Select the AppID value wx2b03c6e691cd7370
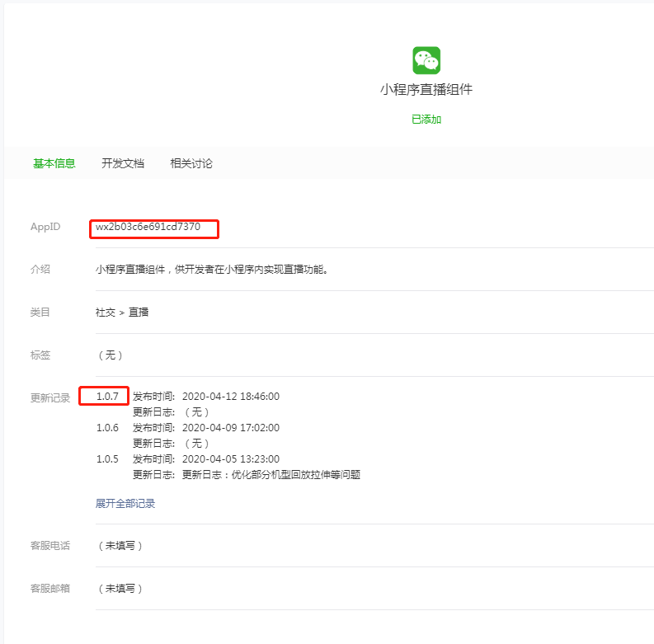The height and width of the screenshot is (644, 654). (x=148, y=227)
